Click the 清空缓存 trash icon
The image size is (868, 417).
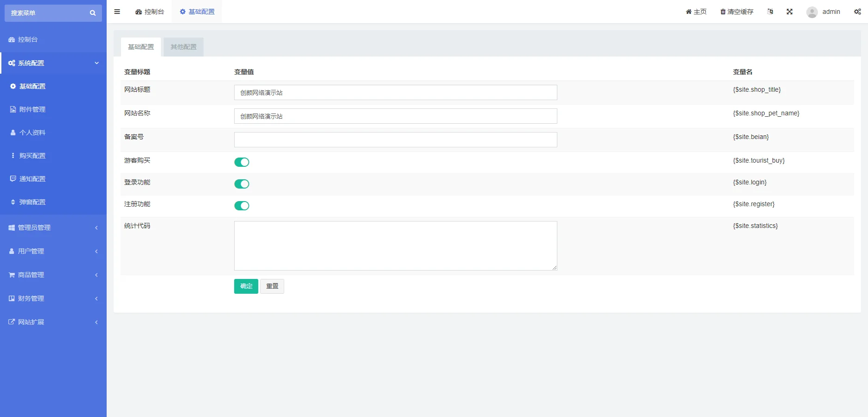(x=722, y=12)
